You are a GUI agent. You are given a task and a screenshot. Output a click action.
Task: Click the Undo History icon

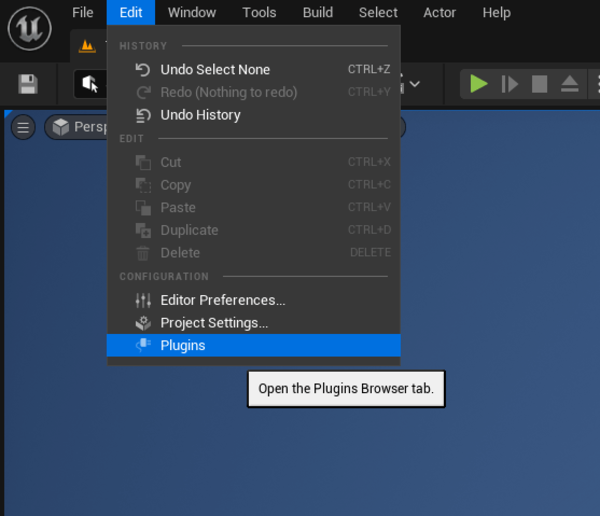click(143, 115)
